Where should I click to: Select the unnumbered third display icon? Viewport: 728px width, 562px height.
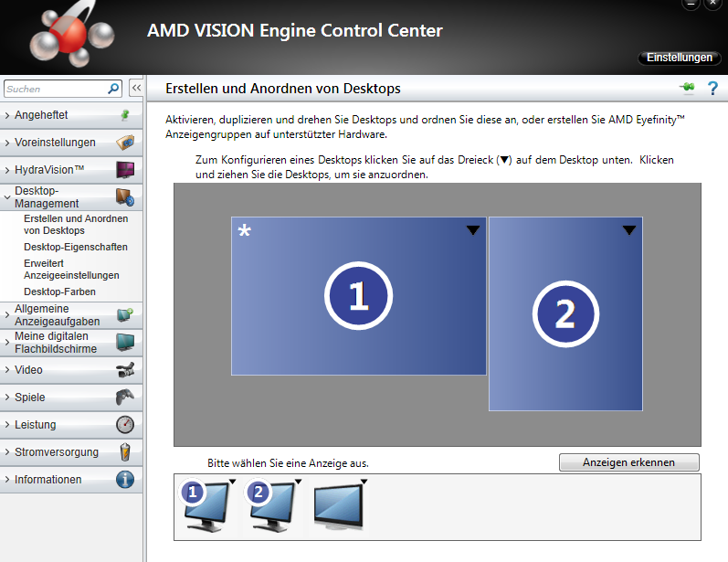[338, 506]
